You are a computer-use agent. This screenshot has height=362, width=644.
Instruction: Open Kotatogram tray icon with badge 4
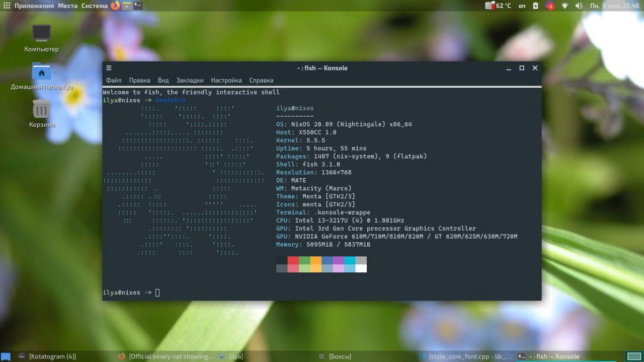tap(550, 6)
